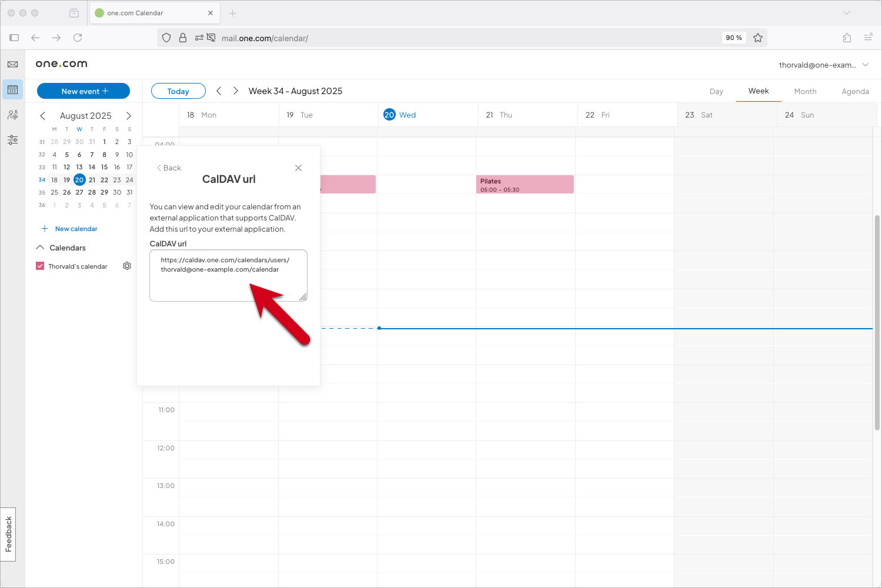
Task: Go back using the Back link in dialog
Action: (x=169, y=168)
